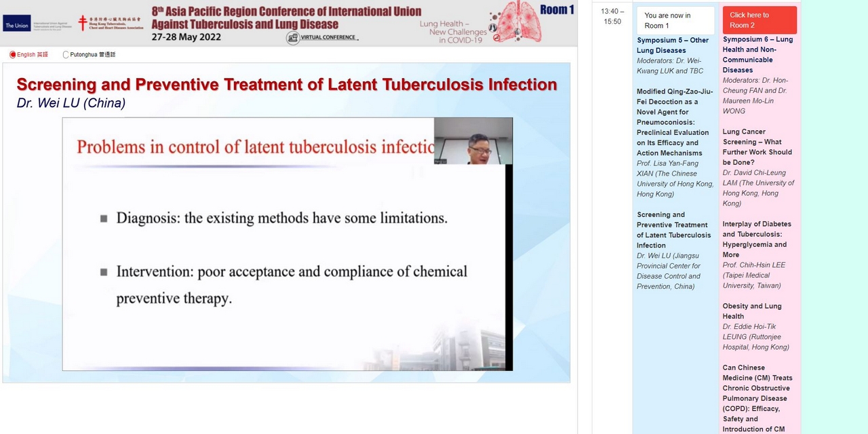
Task: Click the lungs illustration in the banner
Action: [x=519, y=22]
